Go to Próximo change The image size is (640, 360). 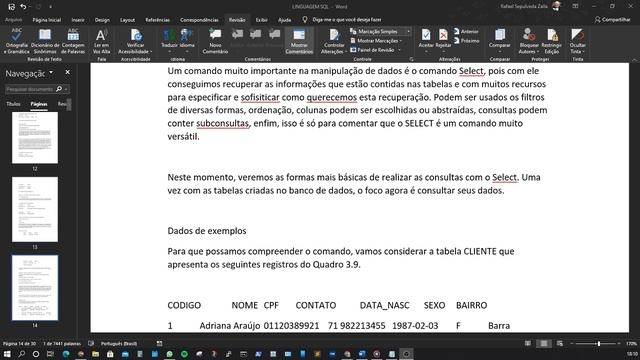pos(466,41)
